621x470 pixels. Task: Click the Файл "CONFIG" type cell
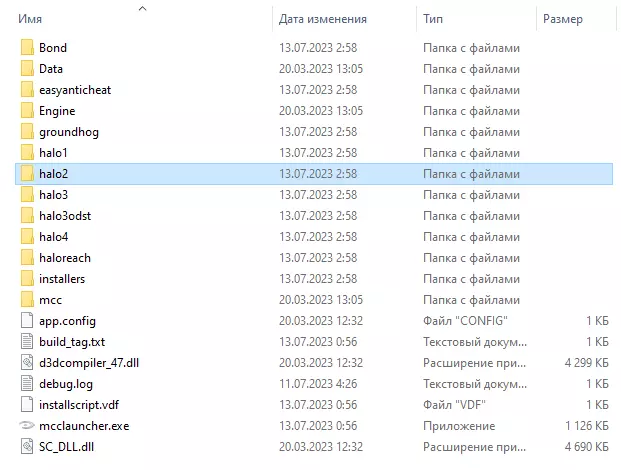465,321
